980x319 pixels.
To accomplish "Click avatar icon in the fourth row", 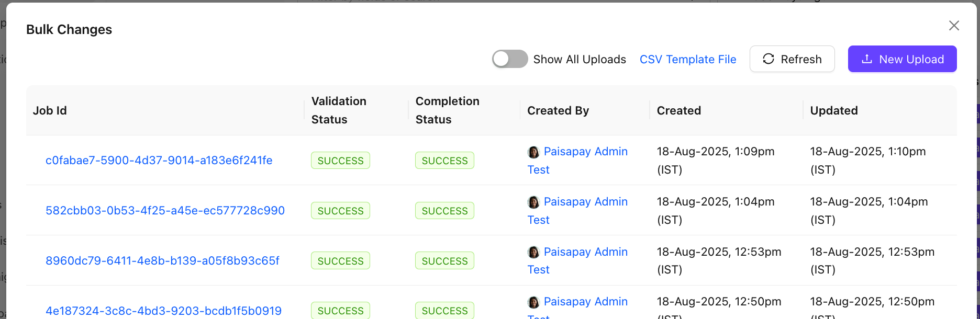I will click(x=533, y=302).
